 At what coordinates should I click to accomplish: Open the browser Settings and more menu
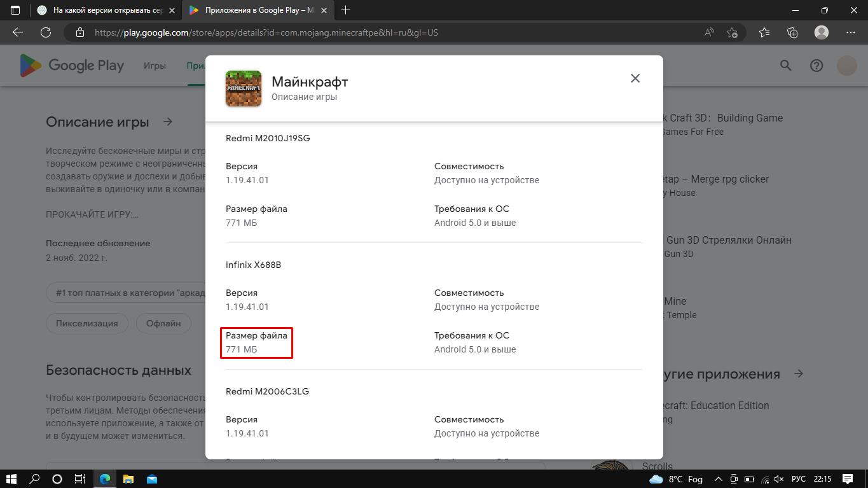point(851,32)
